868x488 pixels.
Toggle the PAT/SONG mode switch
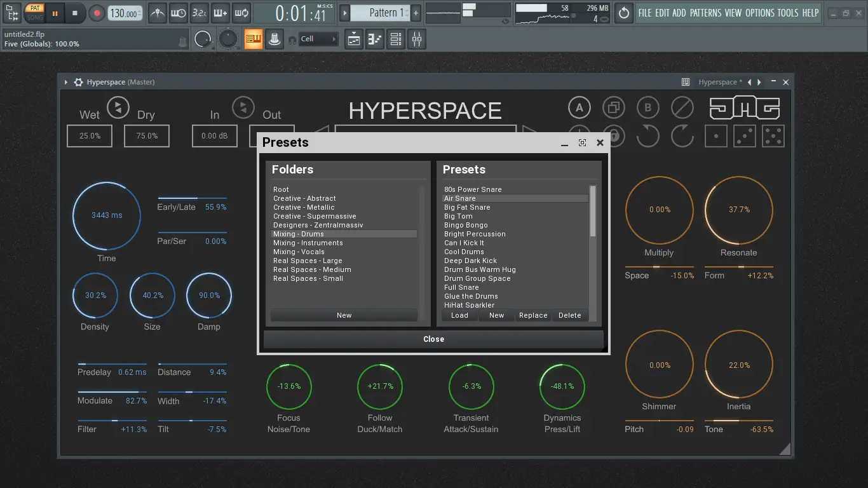(35, 13)
